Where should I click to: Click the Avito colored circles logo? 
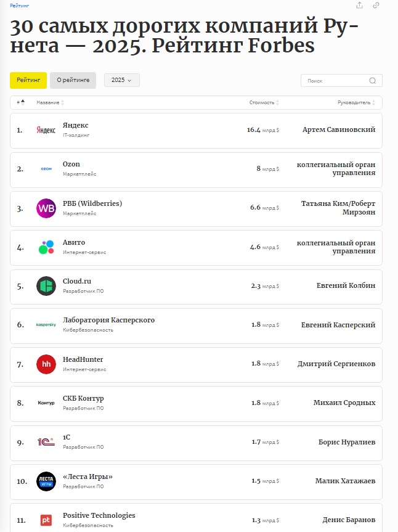click(46, 247)
